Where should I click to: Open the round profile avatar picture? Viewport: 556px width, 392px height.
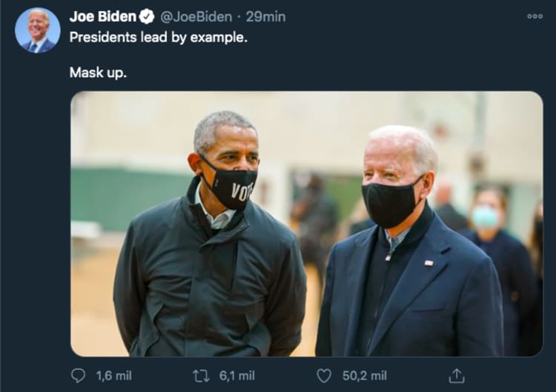37,30
